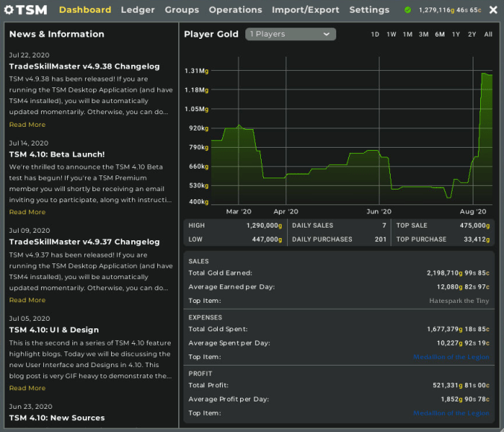Image resolution: width=504 pixels, height=432 pixels.
Task: Open the Settings tab
Action: (369, 10)
